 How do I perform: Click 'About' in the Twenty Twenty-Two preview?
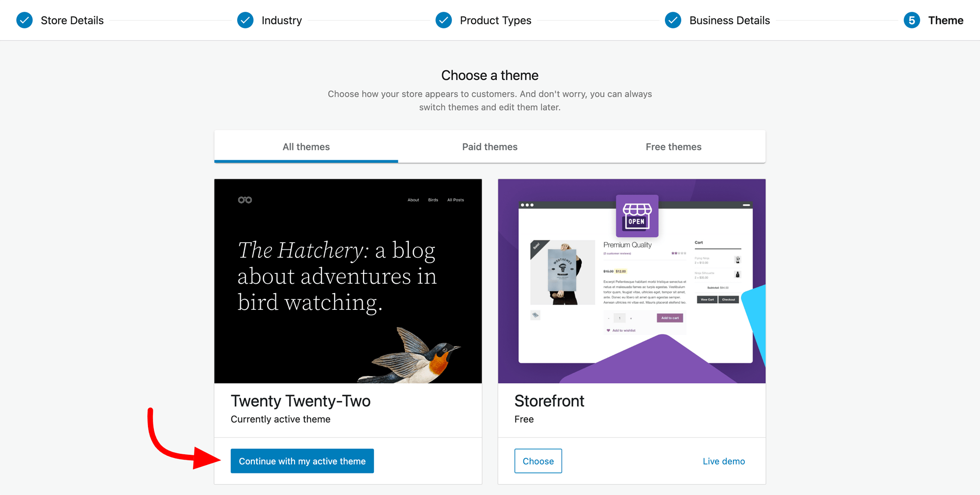pos(413,200)
